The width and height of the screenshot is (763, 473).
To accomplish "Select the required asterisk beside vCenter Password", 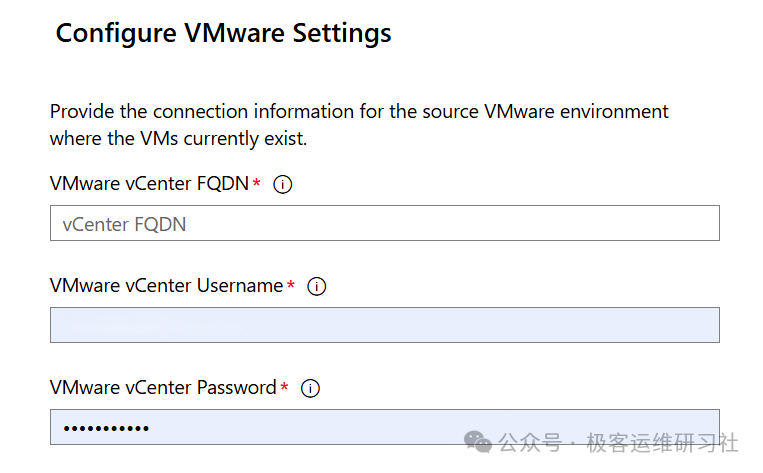I will click(x=285, y=388).
